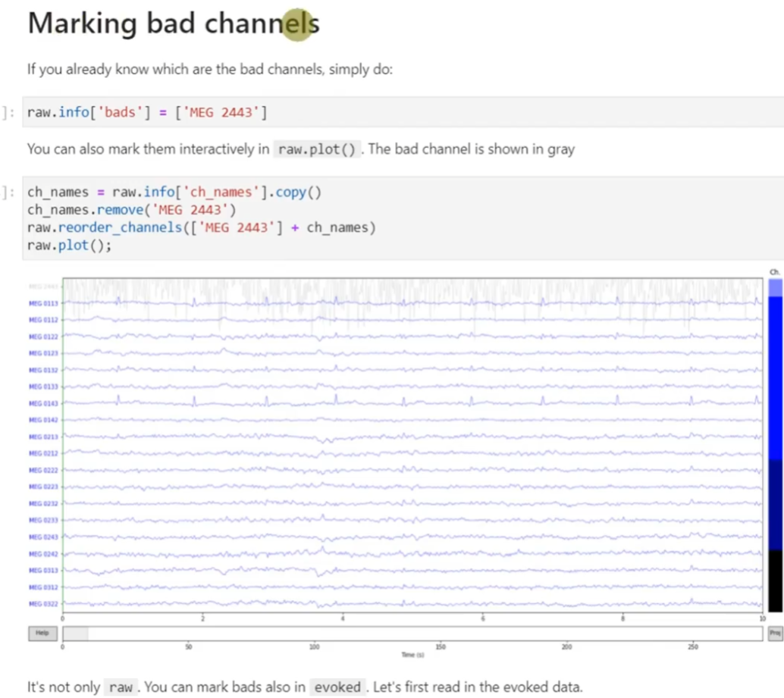Click the MEG 0213 channel label

click(43, 437)
